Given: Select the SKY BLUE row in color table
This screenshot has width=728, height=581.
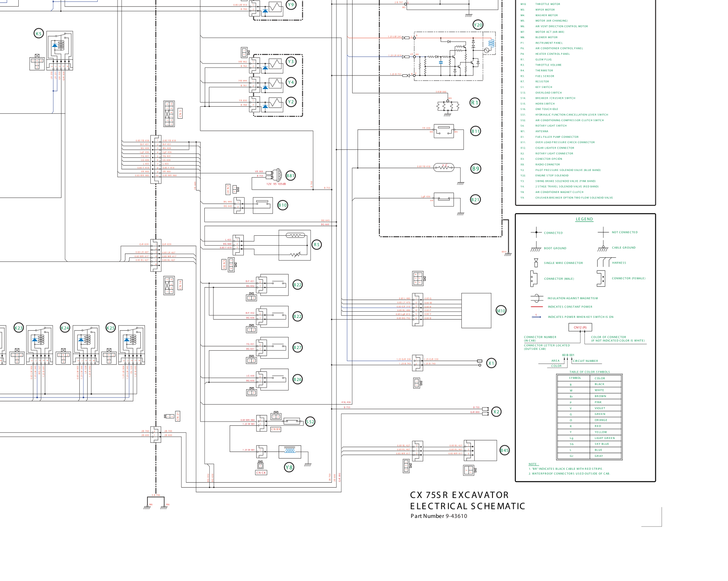Looking at the screenshot, I should 589,444.
